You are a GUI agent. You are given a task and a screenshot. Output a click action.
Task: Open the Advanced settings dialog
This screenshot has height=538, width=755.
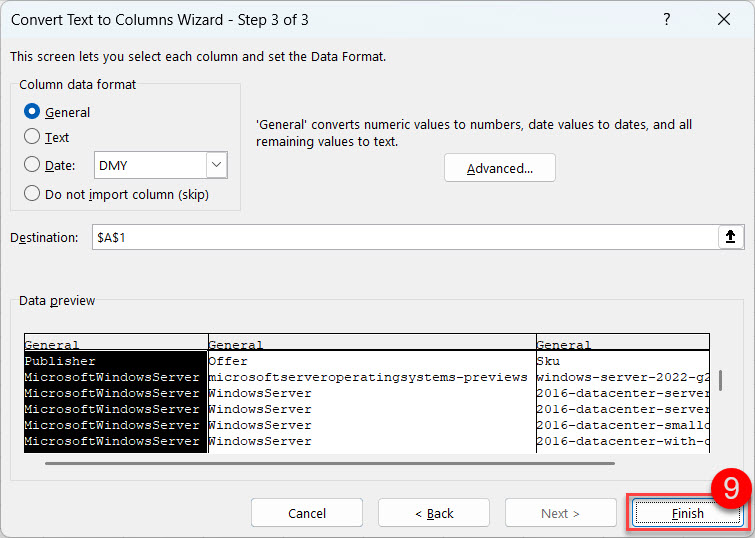499,168
